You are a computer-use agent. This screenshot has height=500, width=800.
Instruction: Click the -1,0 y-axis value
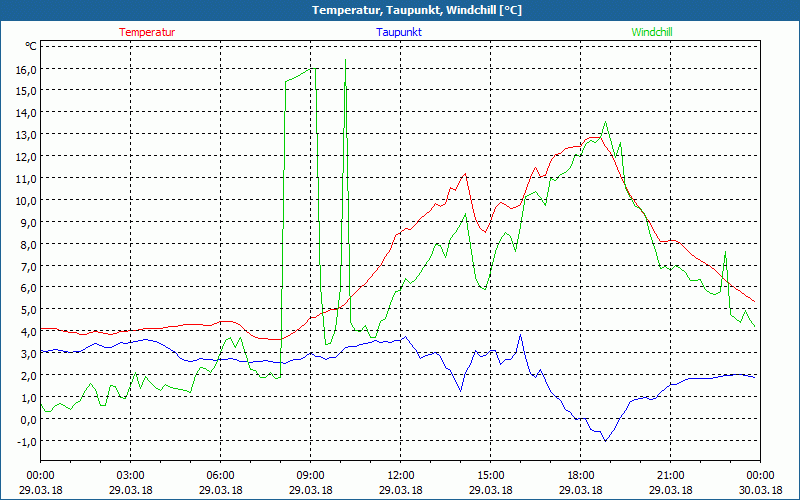[28, 441]
